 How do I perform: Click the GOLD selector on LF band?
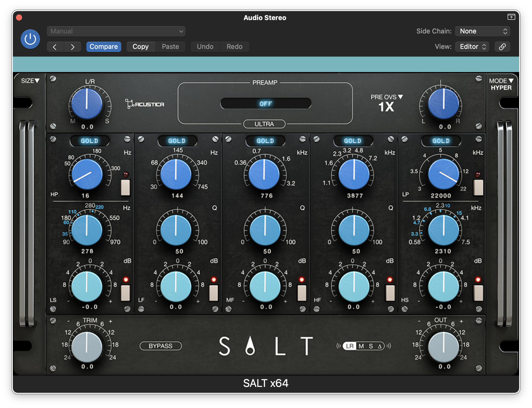tap(177, 141)
